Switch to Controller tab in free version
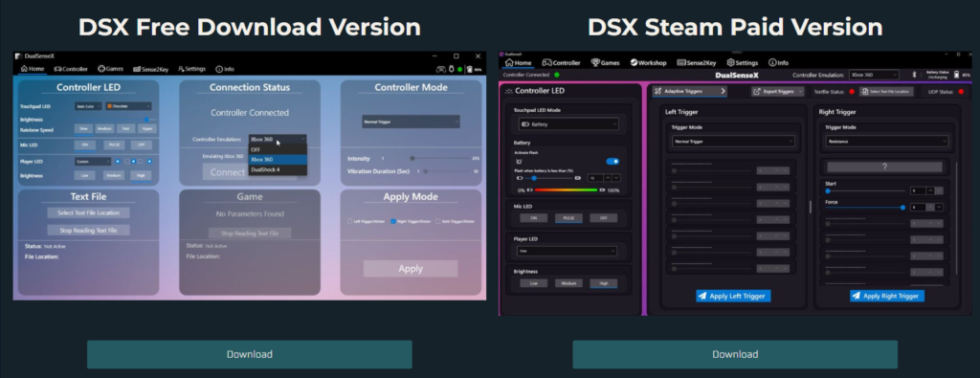 pos(71,69)
